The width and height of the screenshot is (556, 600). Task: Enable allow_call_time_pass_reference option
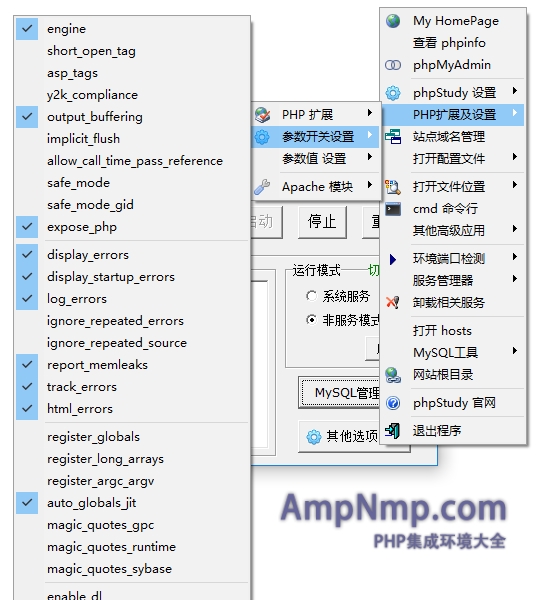(x=132, y=161)
